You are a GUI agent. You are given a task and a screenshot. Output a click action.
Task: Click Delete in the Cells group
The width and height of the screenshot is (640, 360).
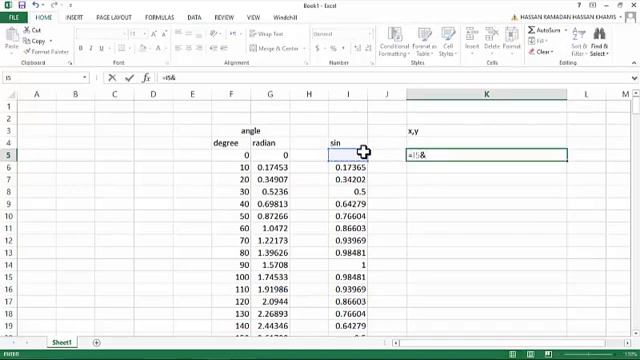(x=492, y=40)
